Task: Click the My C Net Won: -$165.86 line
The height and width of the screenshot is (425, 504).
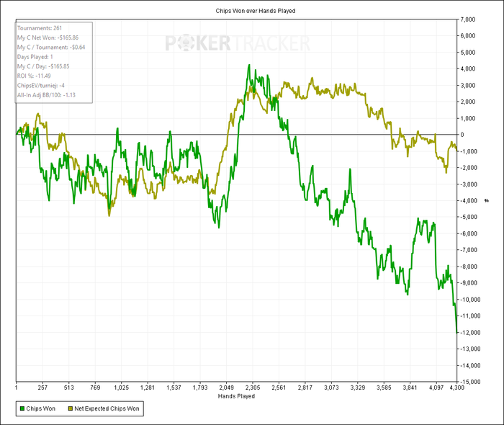Action: pyautogui.click(x=48, y=37)
